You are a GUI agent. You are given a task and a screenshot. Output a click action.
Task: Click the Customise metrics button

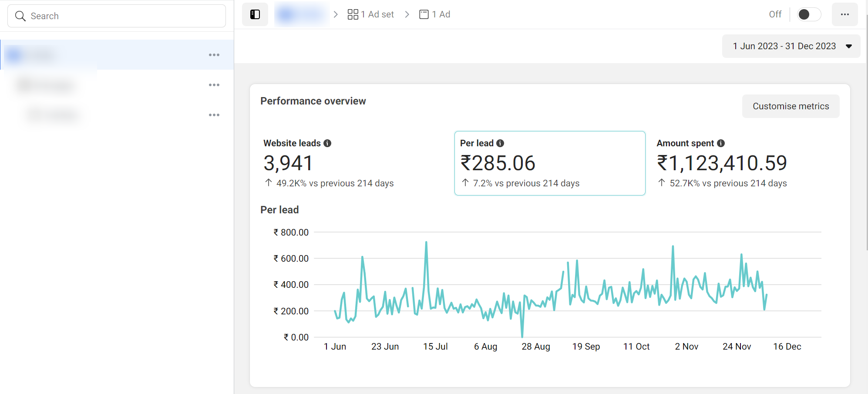click(x=791, y=106)
